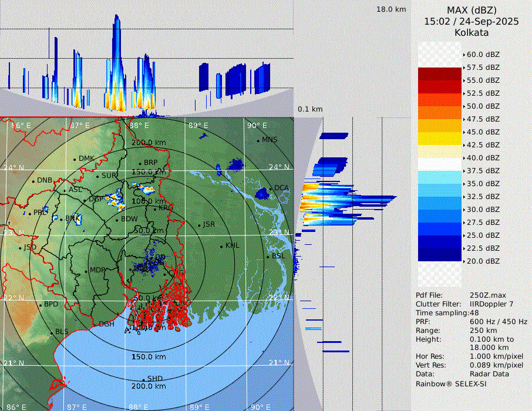Click the MAX (dBZ) title text

472,10
